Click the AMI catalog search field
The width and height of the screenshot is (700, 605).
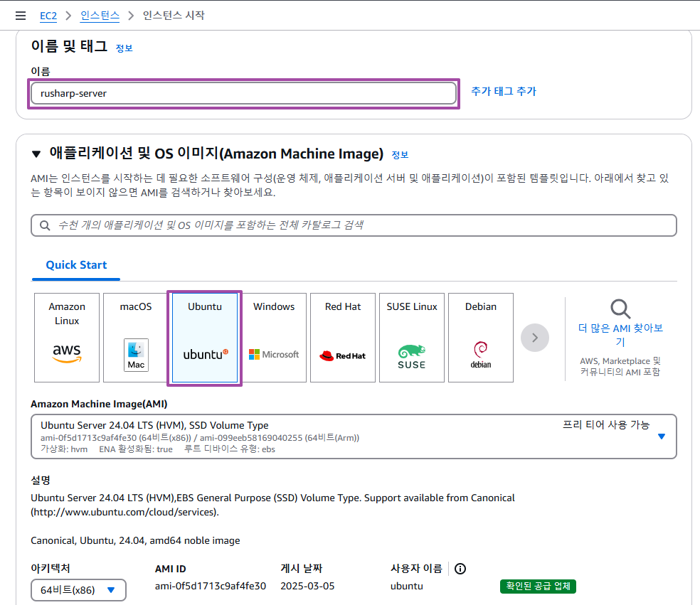tap(354, 225)
